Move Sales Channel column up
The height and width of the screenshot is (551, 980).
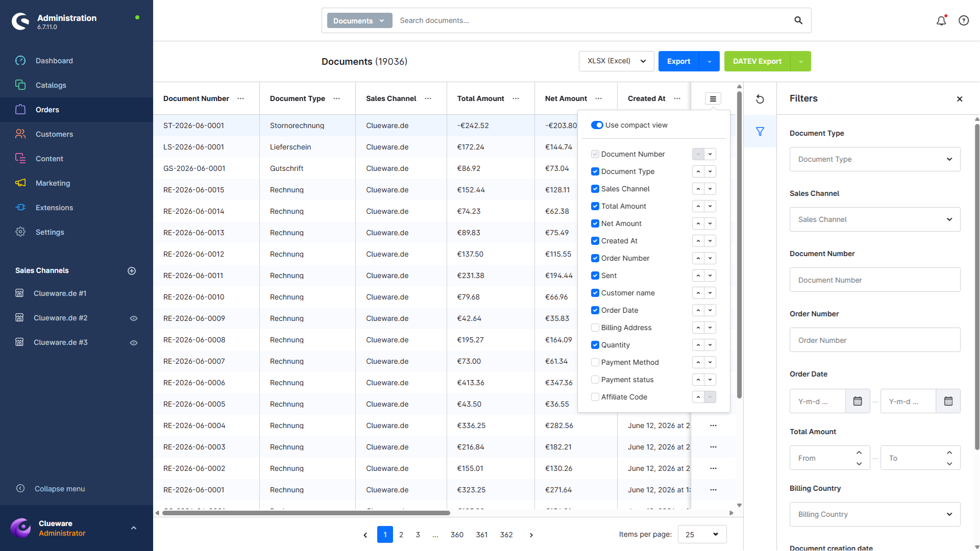(698, 189)
